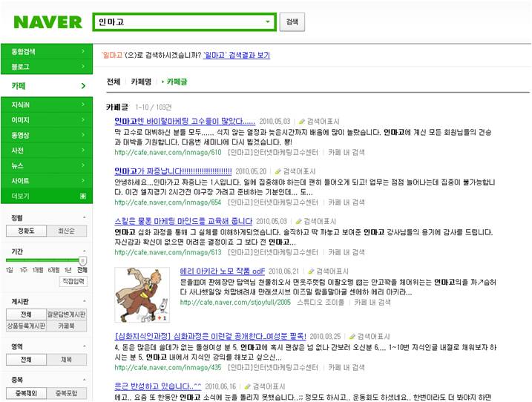
Task: Click the 기간 period slider handle
Action: (82, 261)
